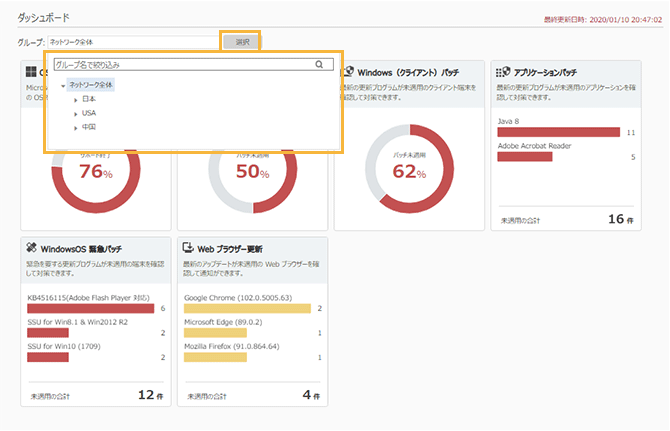Click the Java 8 red bar

click(558, 132)
